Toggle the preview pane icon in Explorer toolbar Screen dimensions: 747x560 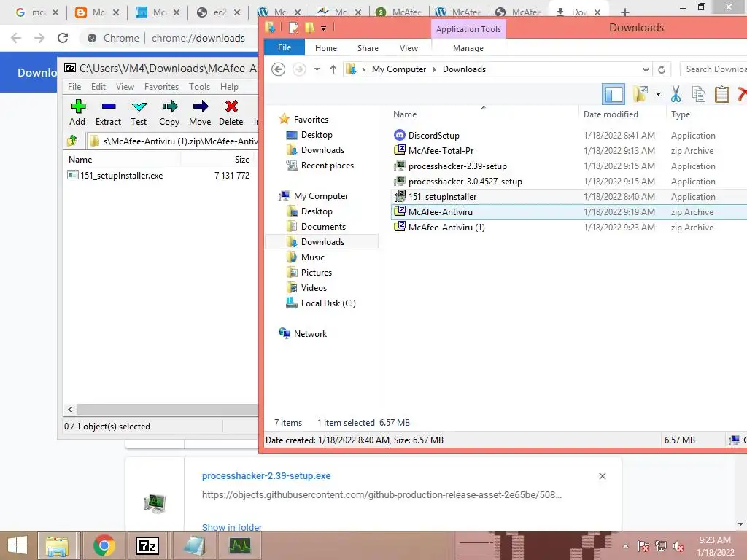coord(613,94)
